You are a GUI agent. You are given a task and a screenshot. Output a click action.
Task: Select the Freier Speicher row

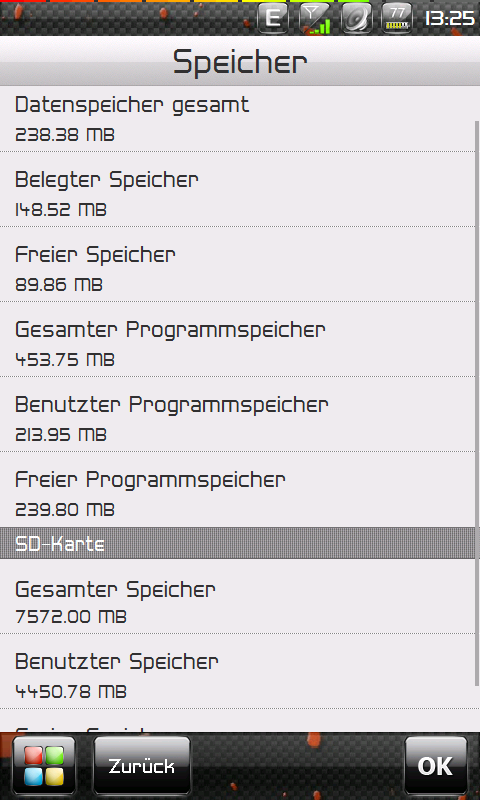tap(237, 264)
